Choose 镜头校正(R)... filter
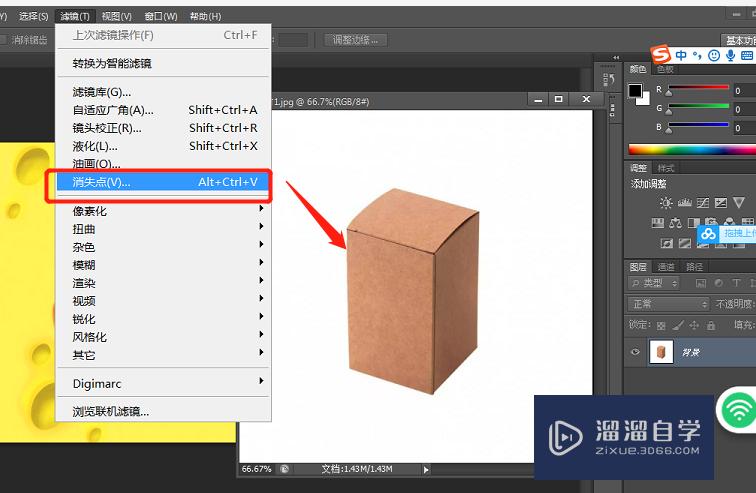 tap(164, 128)
